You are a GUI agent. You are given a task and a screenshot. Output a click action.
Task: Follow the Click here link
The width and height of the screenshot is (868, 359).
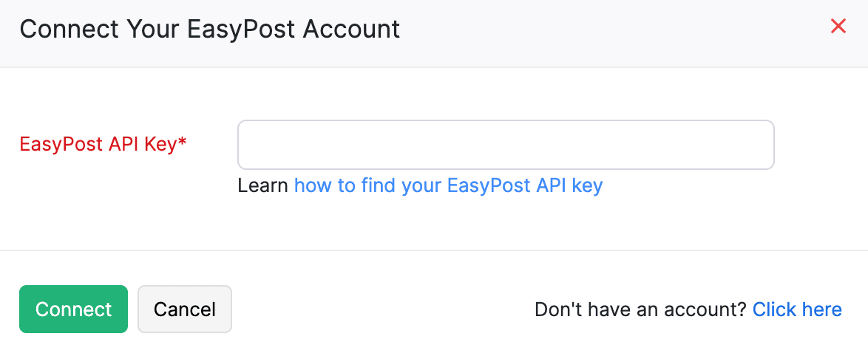coord(797,310)
